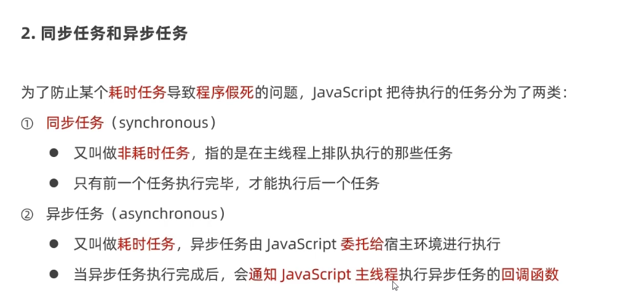Image resolution: width=644 pixels, height=298 pixels.
Task: Select the red 同步任务 label
Action: (x=75, y=123)
